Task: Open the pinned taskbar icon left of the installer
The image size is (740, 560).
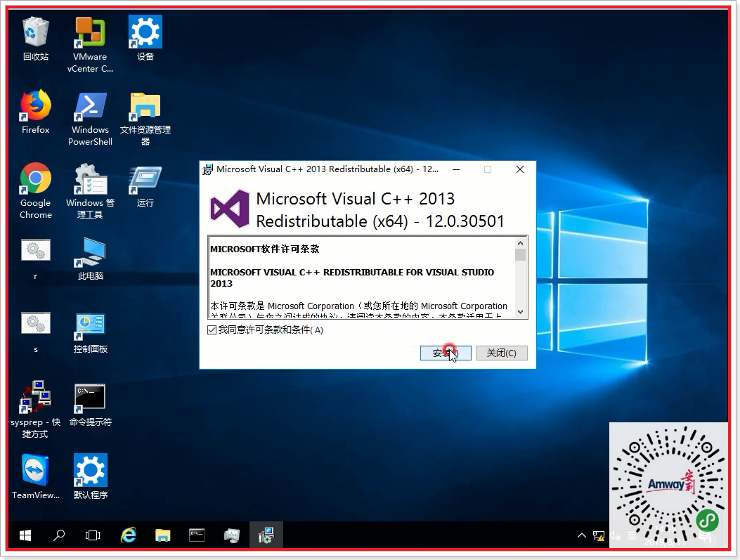Action: coord(231,535)
